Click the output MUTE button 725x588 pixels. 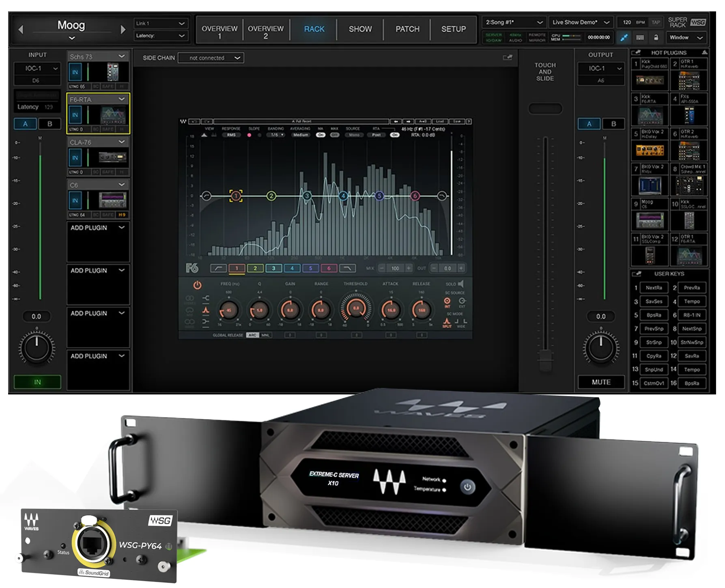[601, 382]
